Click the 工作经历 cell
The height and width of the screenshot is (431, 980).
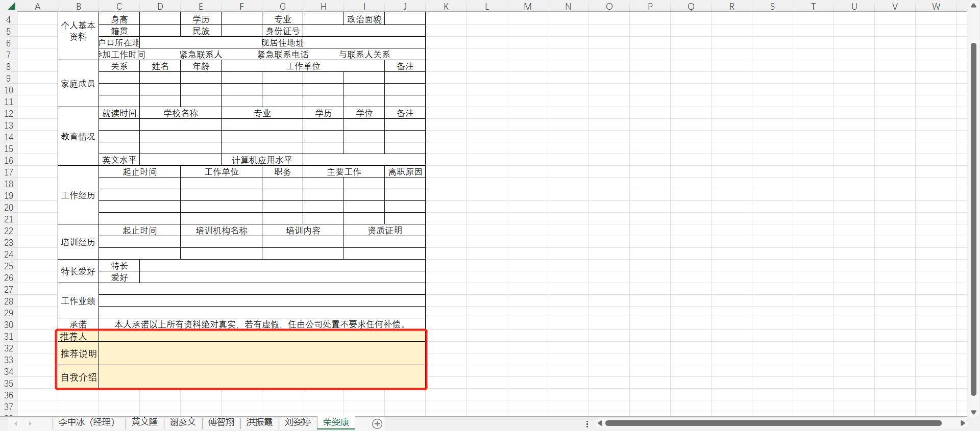tap(78, 195)
